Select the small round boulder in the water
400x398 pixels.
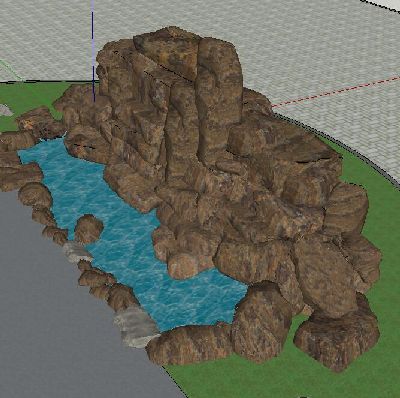tap(88, 229)
